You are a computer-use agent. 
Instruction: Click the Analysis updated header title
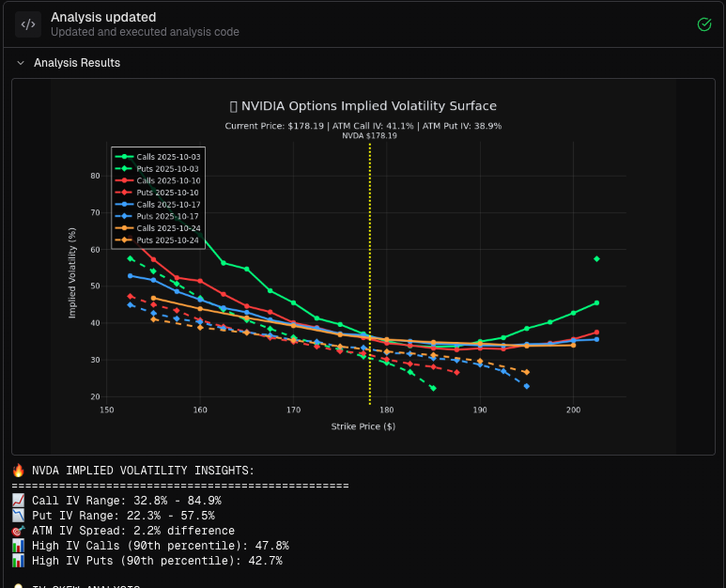tap(103, 17)
